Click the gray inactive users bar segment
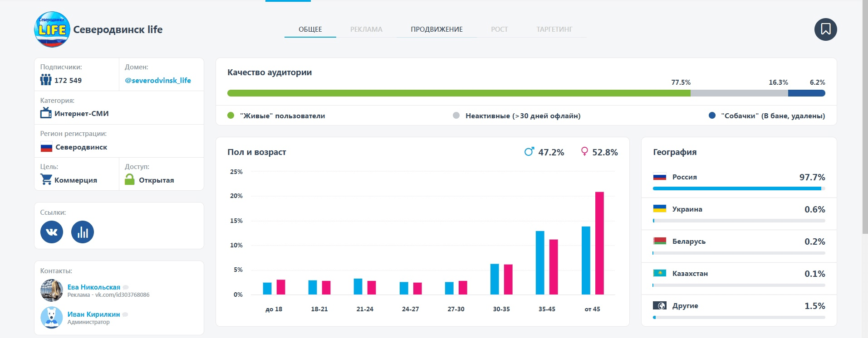Image resolution: width=868 pixels, height=338 pixels. point(739,93)
